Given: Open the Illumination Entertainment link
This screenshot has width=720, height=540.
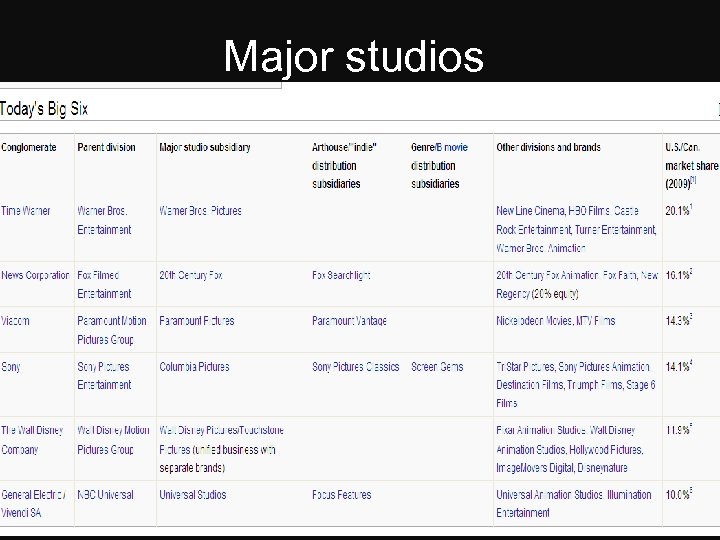Looking at the screenshot, I should pos(574,503).
